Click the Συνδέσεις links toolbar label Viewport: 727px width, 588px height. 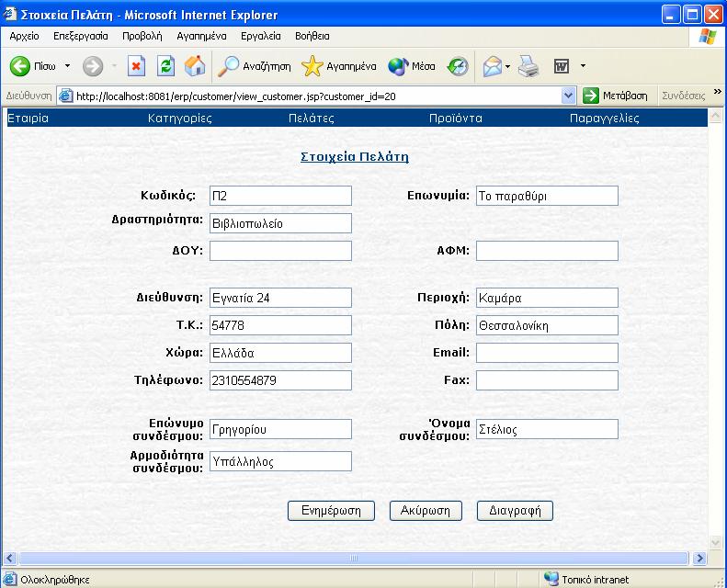coord(684,96)
